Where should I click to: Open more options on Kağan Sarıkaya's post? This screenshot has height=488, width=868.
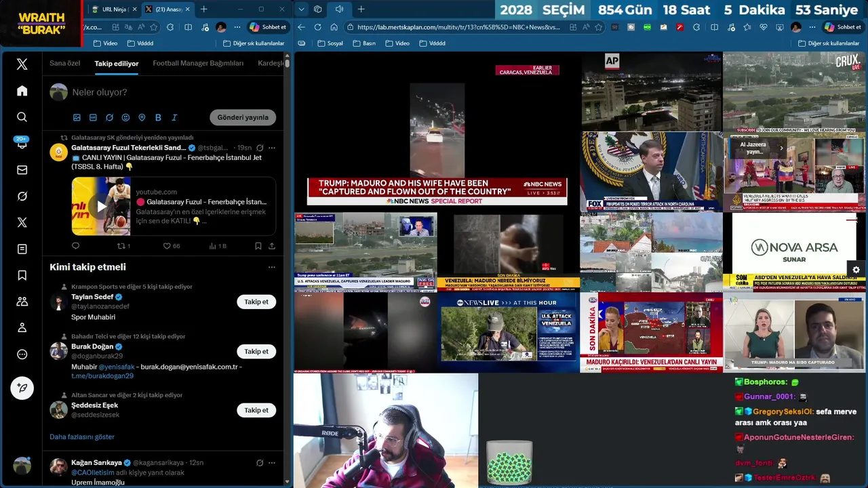point(272,463)
